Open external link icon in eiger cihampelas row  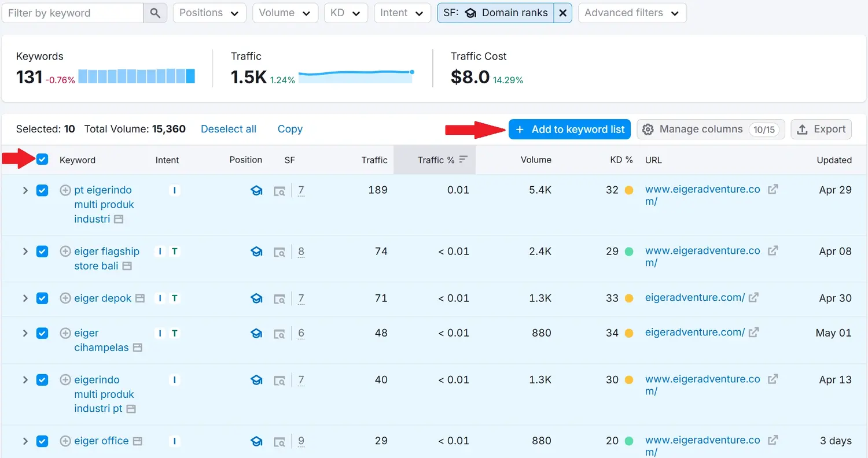(x=753, y=332)
